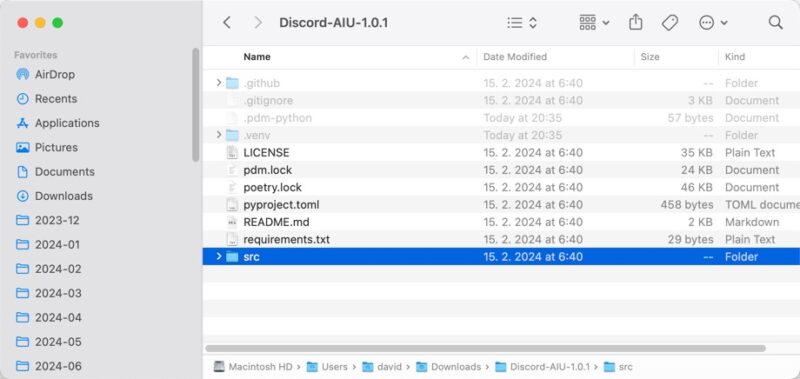
Task: Select the README.md file name
Action: (277, 222)
